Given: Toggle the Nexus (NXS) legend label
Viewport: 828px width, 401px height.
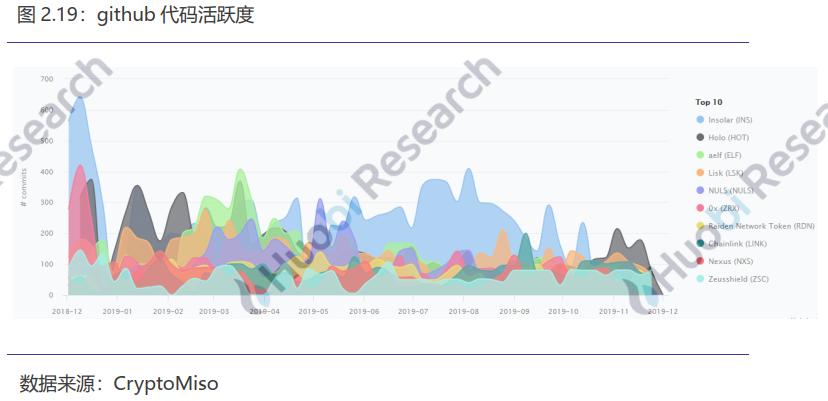Looking at the screenshot, I should [731, 262].
